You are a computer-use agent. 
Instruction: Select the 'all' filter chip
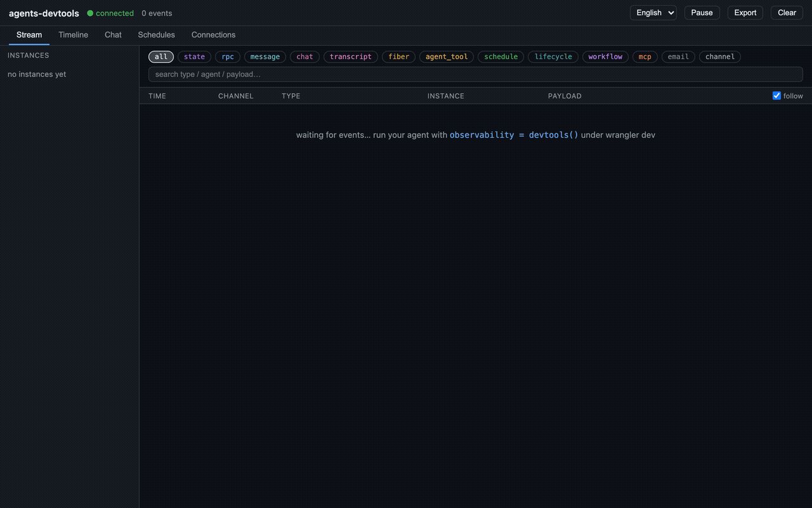161,57
